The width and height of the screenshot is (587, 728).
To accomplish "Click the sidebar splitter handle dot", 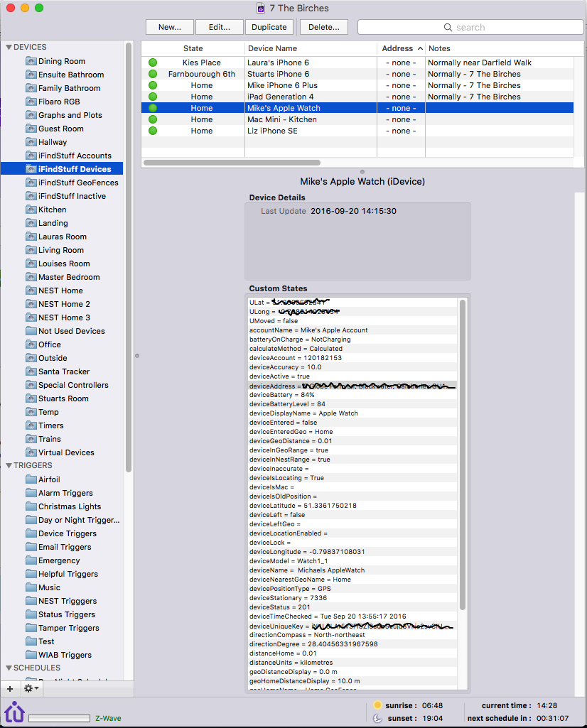I will click(137, 356).
